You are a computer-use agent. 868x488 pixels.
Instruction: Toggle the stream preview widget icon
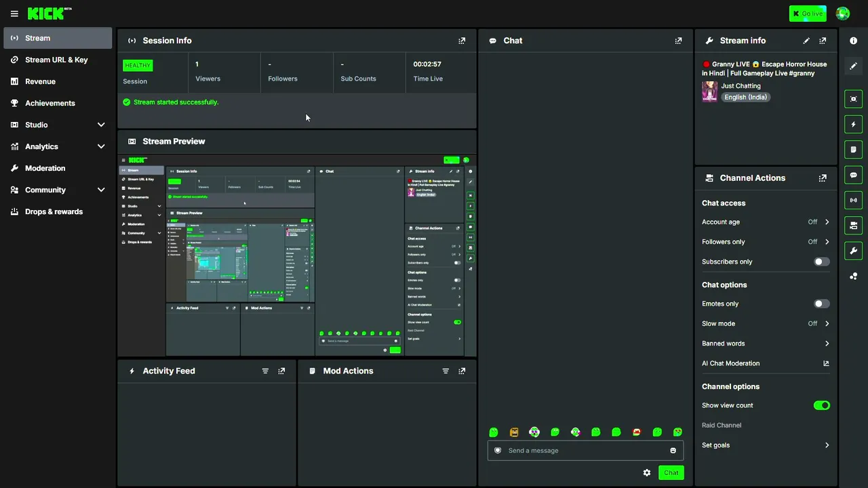854,99
